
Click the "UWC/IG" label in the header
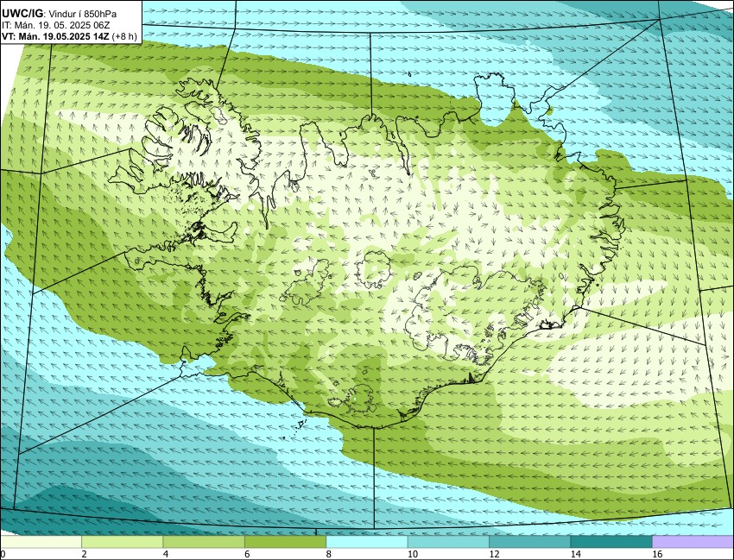pyautogui.click(x=23, y=15)
